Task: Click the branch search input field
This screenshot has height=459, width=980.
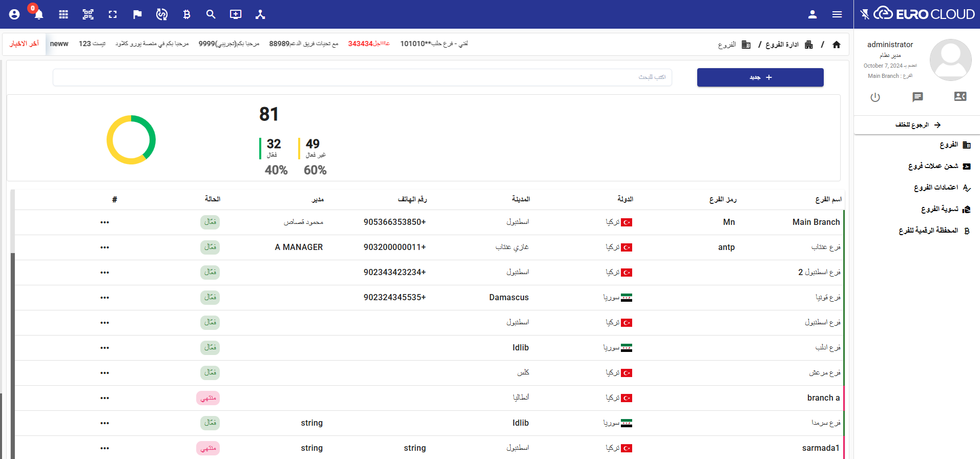Action: [x=362, y=77]
